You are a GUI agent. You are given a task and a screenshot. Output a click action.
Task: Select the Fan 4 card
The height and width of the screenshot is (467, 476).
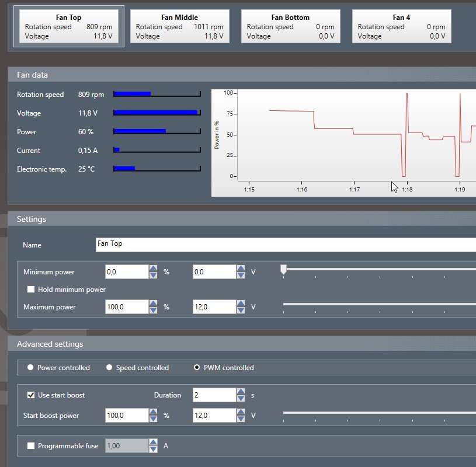pos(402,26)
